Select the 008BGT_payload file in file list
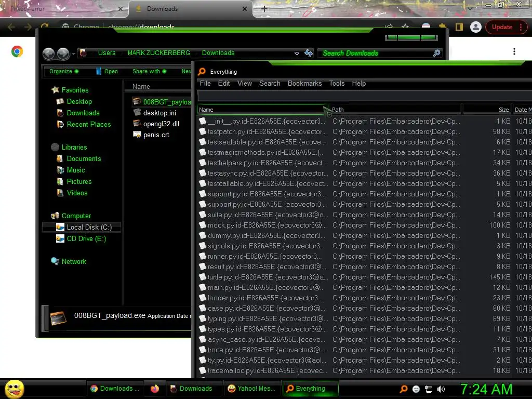Screen dimensions: 532x399 click(x=162, y=102)
